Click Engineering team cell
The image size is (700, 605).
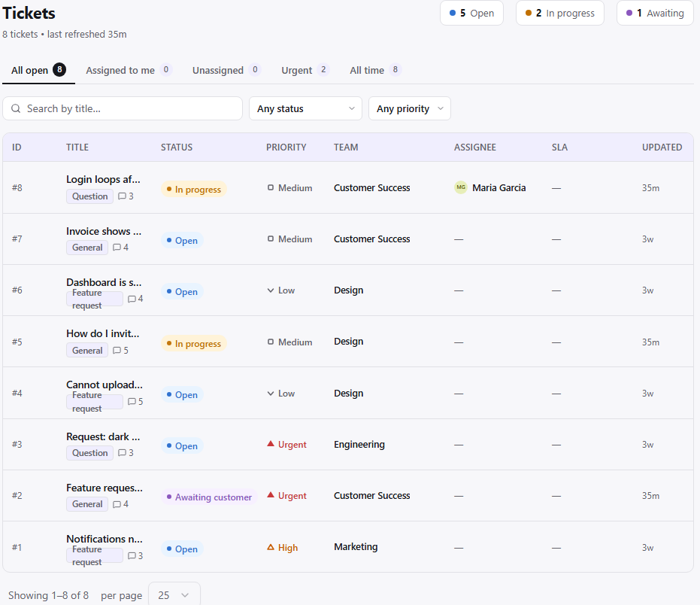tap(359, 444)
